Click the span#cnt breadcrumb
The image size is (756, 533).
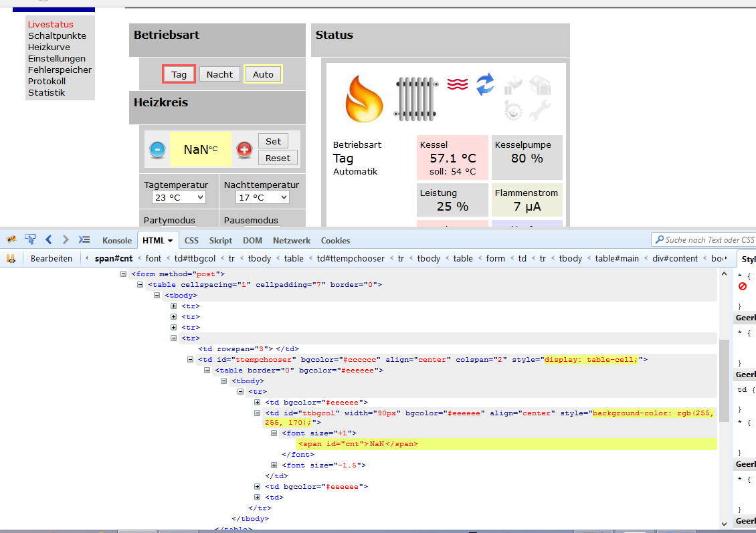click(114, 259)
